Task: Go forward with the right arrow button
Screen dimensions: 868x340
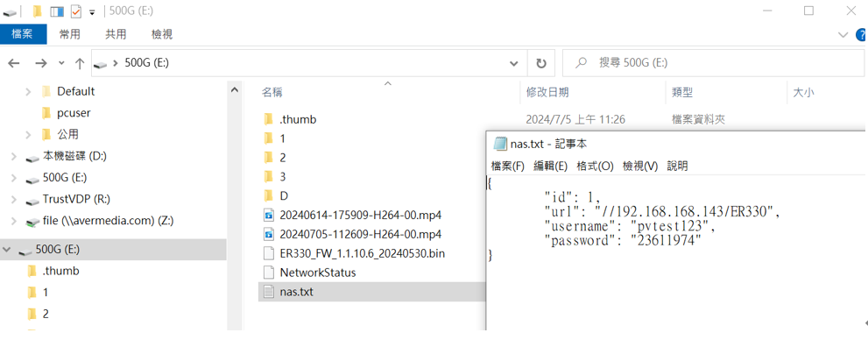Action: pos(41,63)
